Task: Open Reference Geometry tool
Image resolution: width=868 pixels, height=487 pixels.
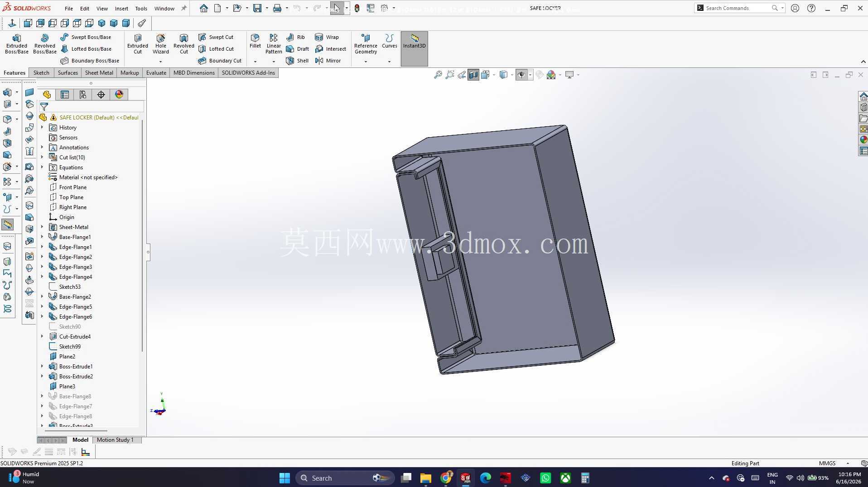Action: point(366,44)
